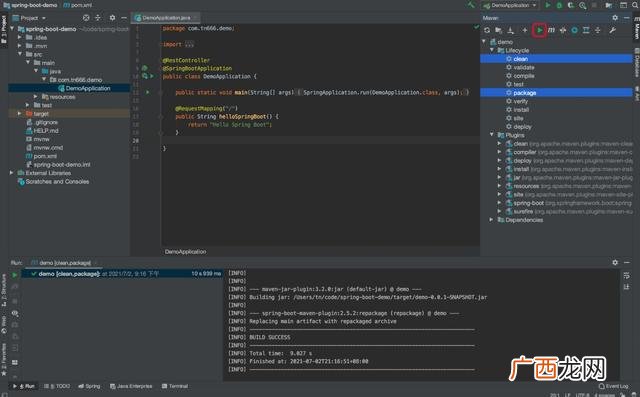The height and width of the screenshot is (397, 640).
Task: Collapse the Plugins node in Maven
Action: click(x=492, y=135)
